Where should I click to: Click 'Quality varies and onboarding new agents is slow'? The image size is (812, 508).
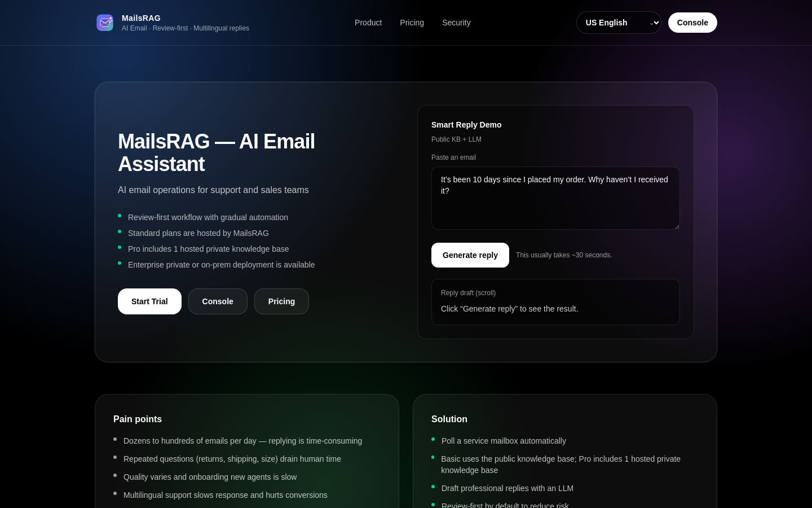(210, 477)
